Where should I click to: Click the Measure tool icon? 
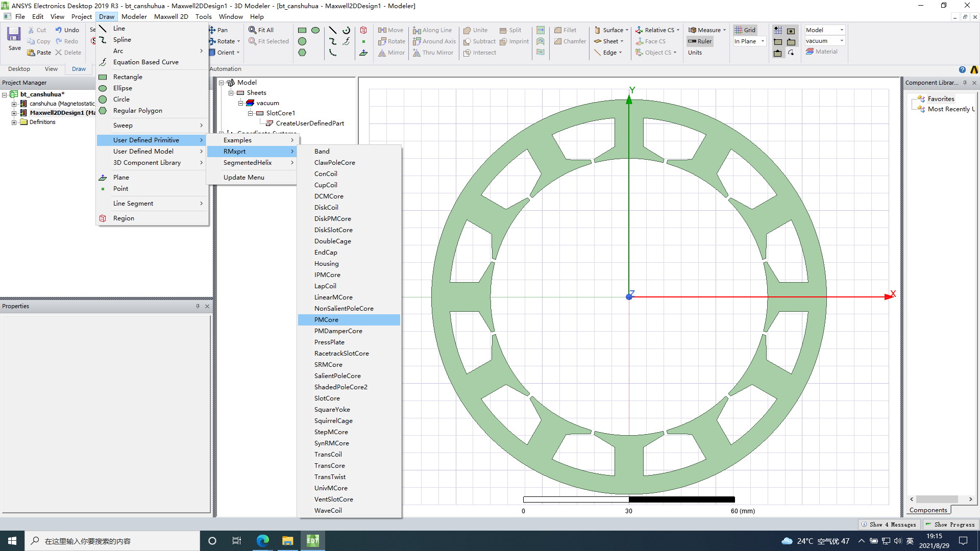[x=693, y=30]
